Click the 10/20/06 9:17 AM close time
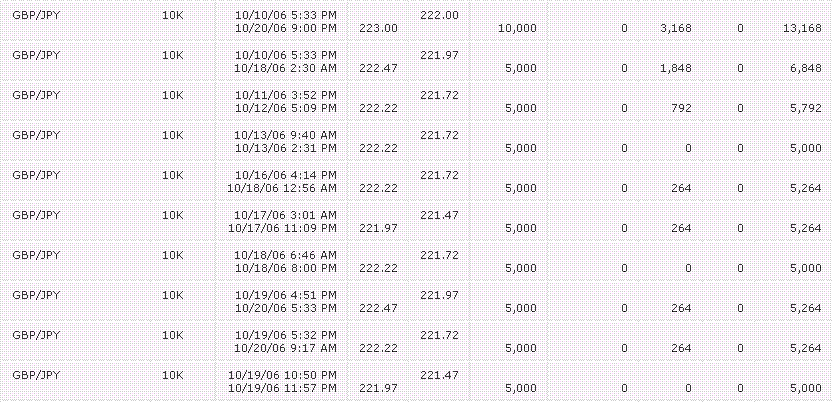This screenshot has height=402, width=832. [x=285, y=348]
